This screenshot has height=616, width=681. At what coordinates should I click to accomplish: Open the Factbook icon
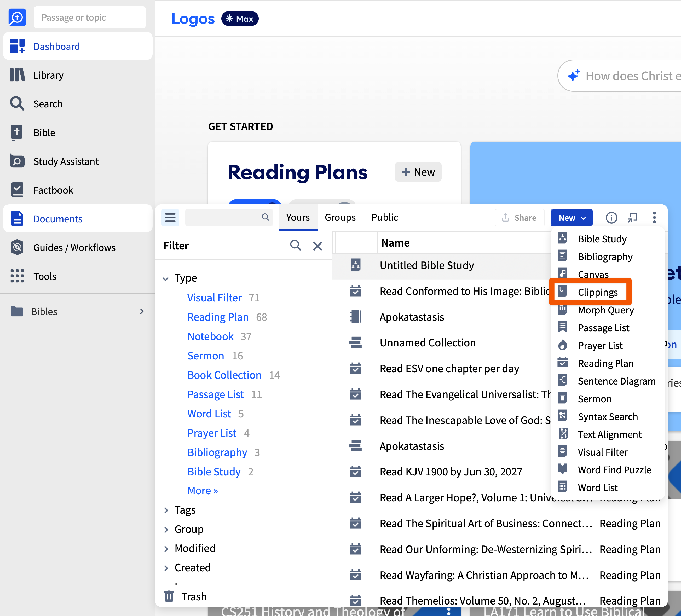click(17, 190)
